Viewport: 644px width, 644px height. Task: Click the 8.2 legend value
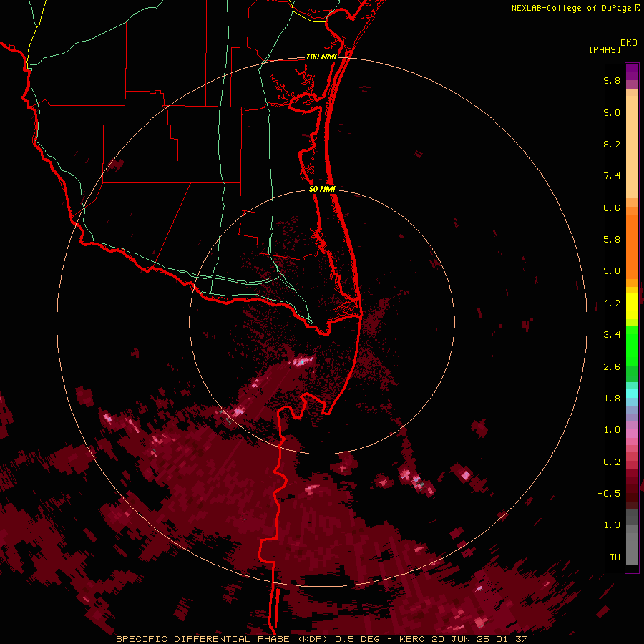(x=612, y=144)
